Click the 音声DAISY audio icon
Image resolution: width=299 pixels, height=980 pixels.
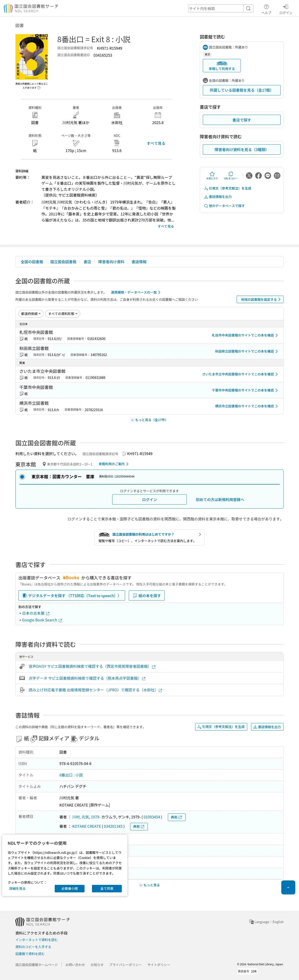(x=22, y=666)
